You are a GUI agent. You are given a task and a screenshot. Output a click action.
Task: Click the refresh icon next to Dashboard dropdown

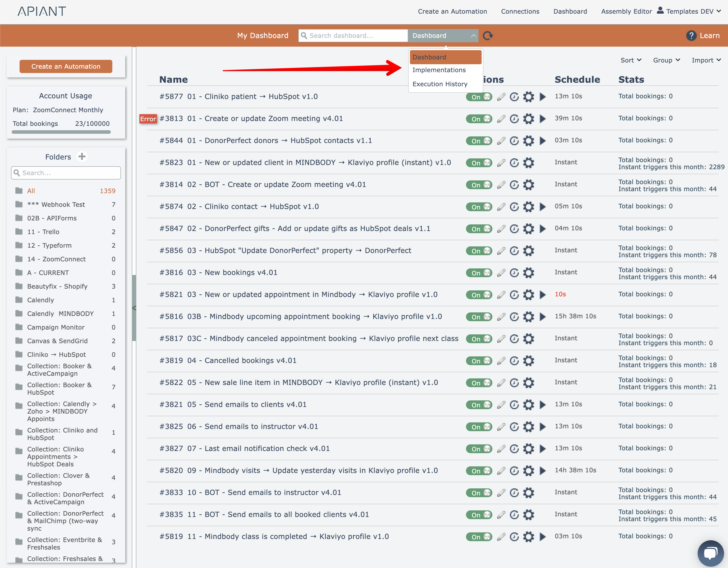point(488,36)
